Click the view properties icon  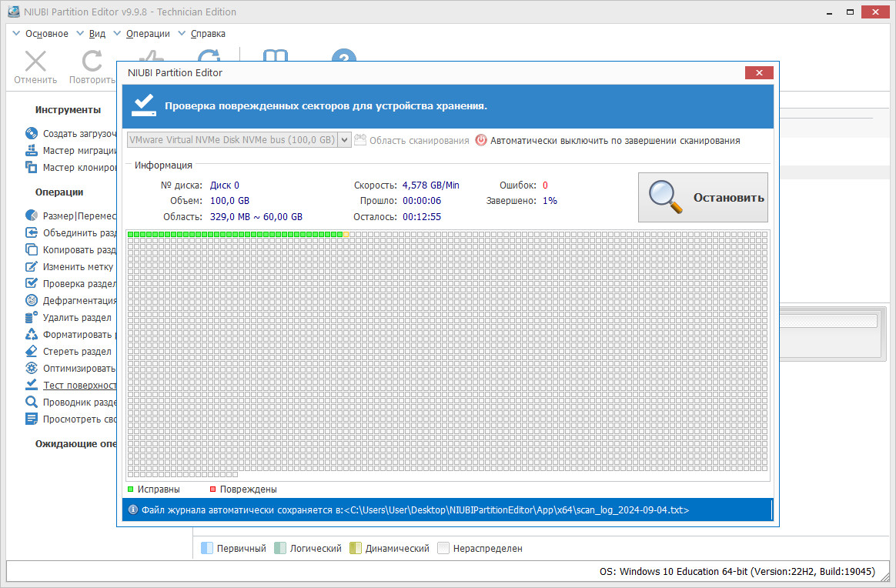32,419
